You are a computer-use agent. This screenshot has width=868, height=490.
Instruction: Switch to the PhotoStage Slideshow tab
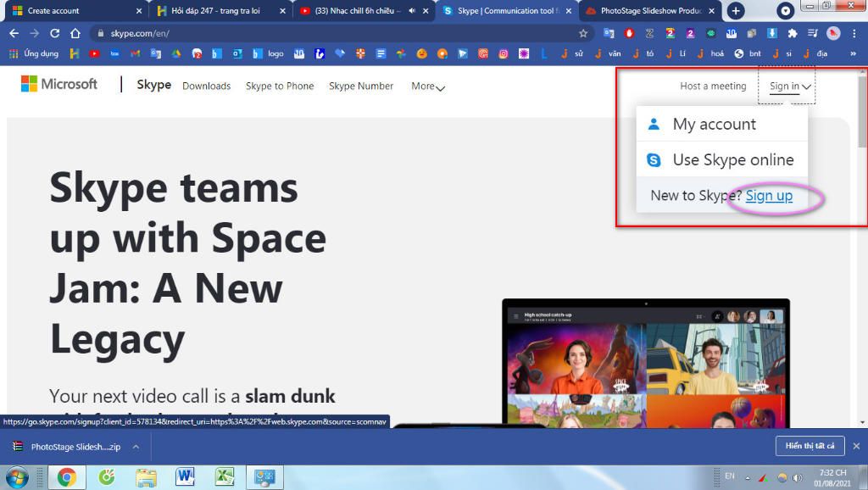651,10
